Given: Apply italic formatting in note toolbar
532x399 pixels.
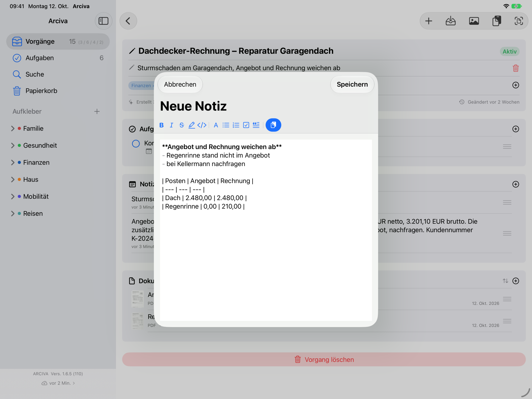Looking at the screenshot, I should click(171, 125).
